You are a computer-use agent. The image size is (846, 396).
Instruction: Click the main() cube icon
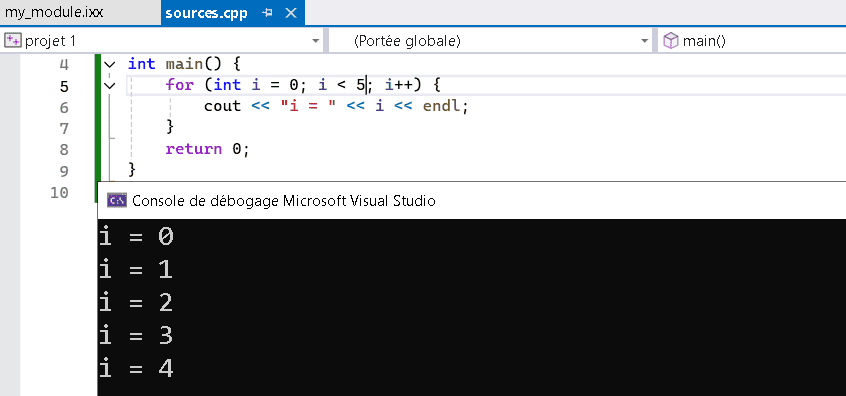[x=670, y=41]
